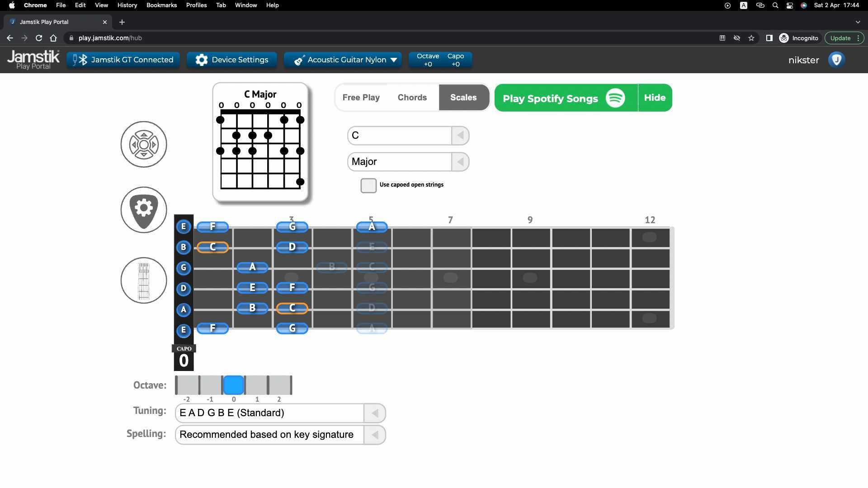Expand the Major scale type selector
Screen dimensions: 868x488
point(460,162)
